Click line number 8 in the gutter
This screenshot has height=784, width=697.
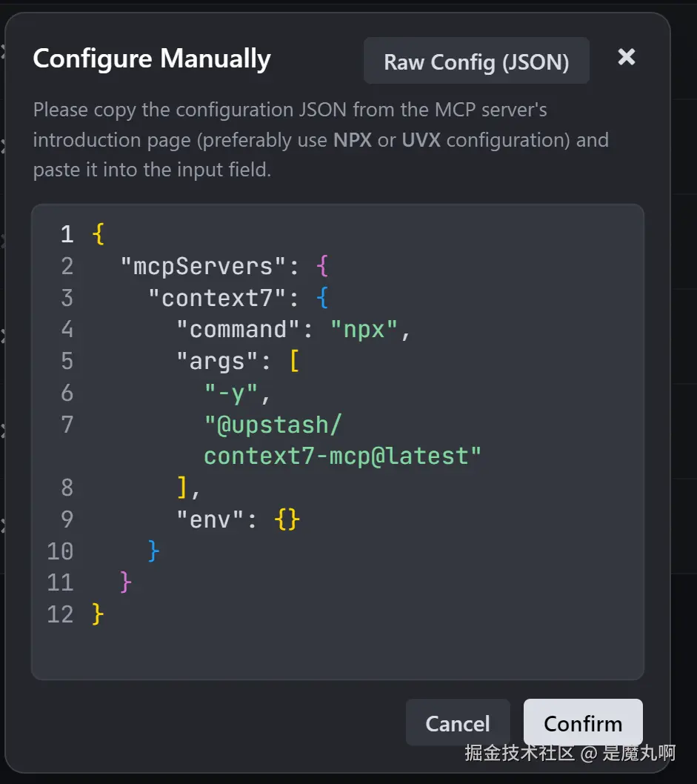(67, 488)
